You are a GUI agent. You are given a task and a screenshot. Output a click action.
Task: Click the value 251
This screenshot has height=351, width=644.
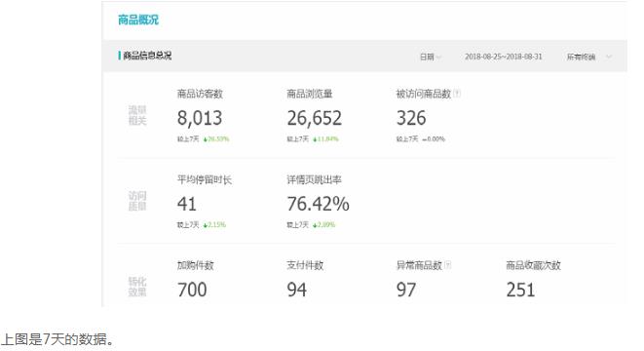[520, 290]
